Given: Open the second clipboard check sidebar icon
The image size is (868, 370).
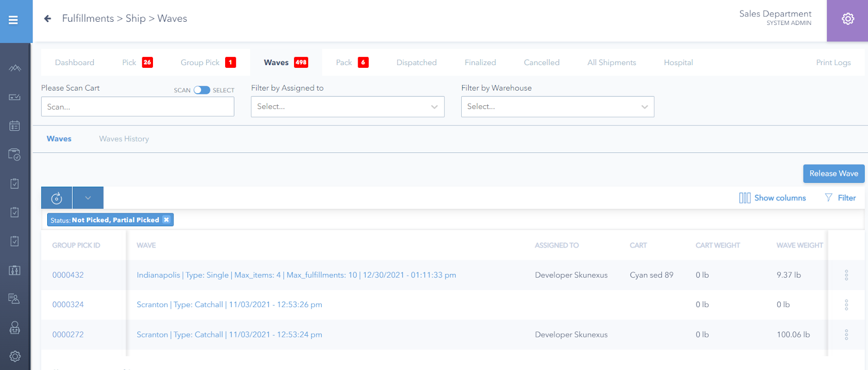Looking at the screenshot, I should (15, 212).
